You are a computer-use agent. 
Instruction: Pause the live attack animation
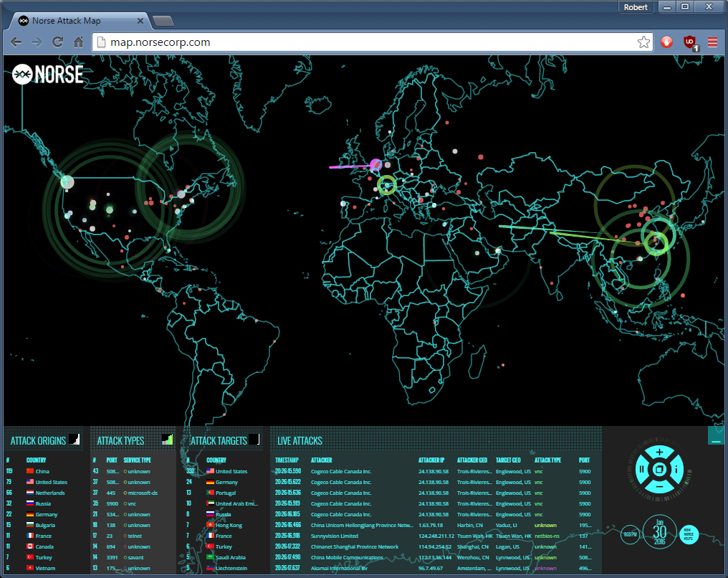[641, 469]
